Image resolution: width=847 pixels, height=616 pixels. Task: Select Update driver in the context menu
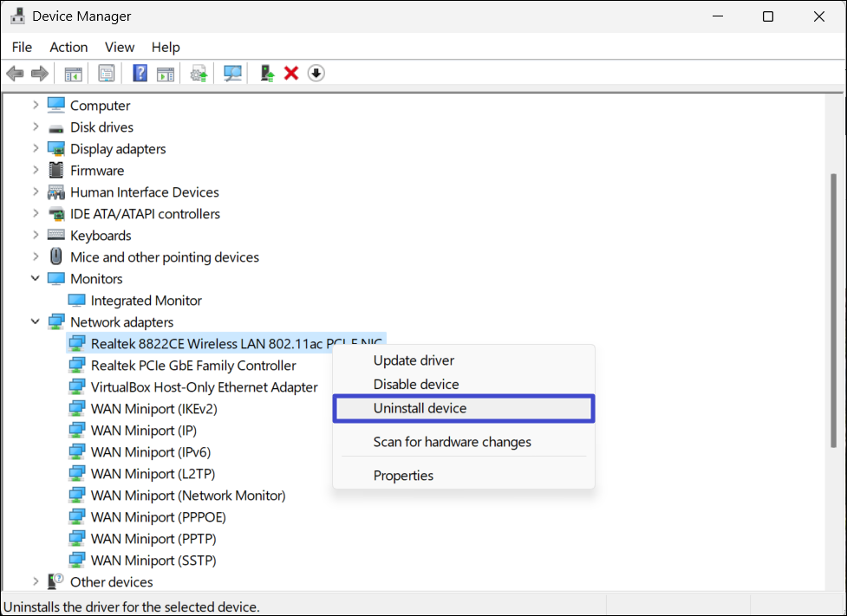tap(414, 360)
